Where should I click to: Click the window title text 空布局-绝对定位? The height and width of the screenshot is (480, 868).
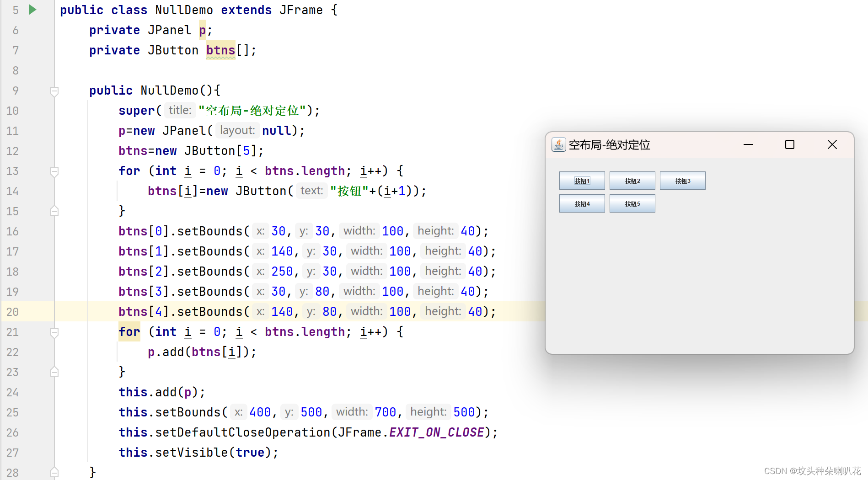coord(609,145)
